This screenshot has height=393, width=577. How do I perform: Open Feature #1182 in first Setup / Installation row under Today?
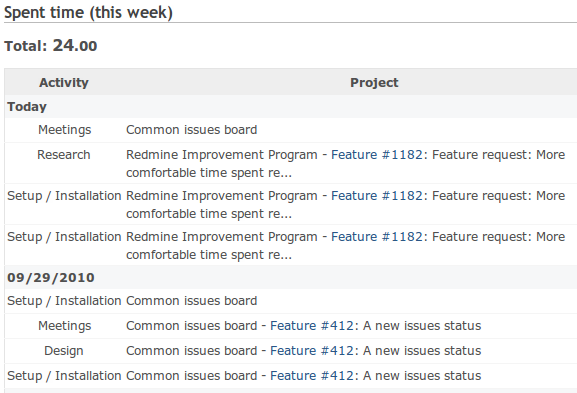pyautogui.click(x=377, y=195)
